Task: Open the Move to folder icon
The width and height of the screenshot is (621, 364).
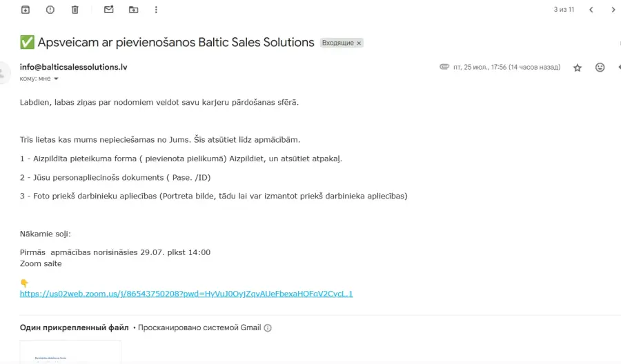Action: tap(133, 10)
